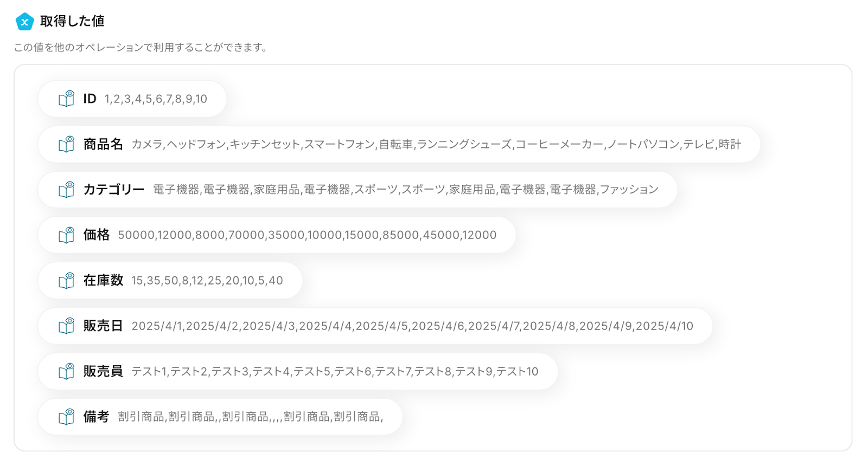Click the book icon next to 商品名
Image resolution: width=868 pixels, height=459 pixels.
(66, 144)
